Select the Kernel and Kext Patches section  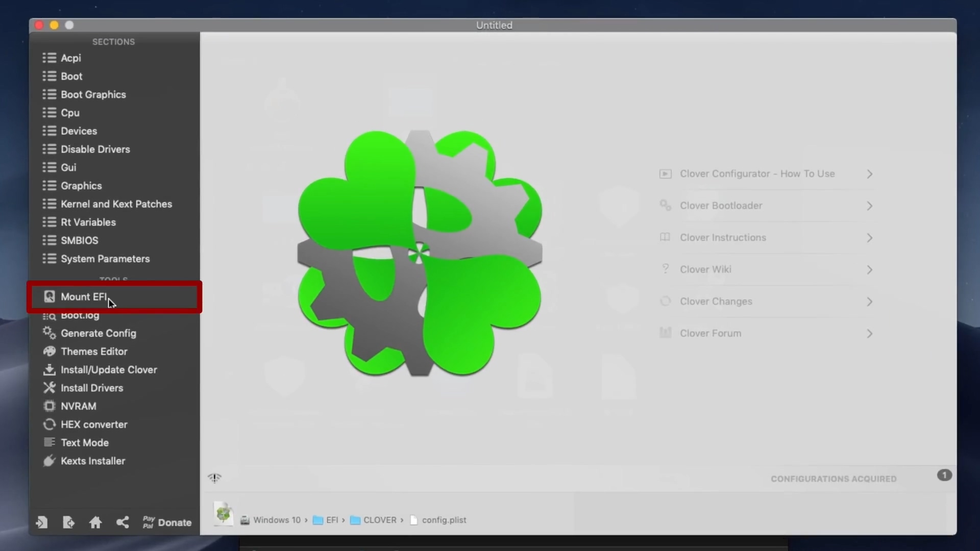pos(116,204)
